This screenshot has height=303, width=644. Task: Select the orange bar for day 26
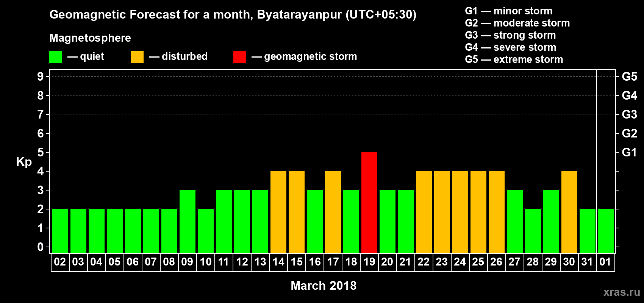click(497, 212)
